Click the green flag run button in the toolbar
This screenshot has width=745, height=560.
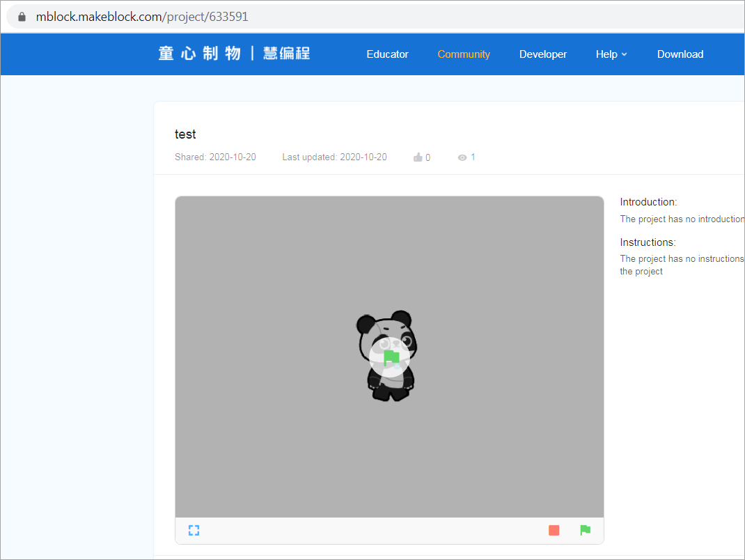coord(585,530)
